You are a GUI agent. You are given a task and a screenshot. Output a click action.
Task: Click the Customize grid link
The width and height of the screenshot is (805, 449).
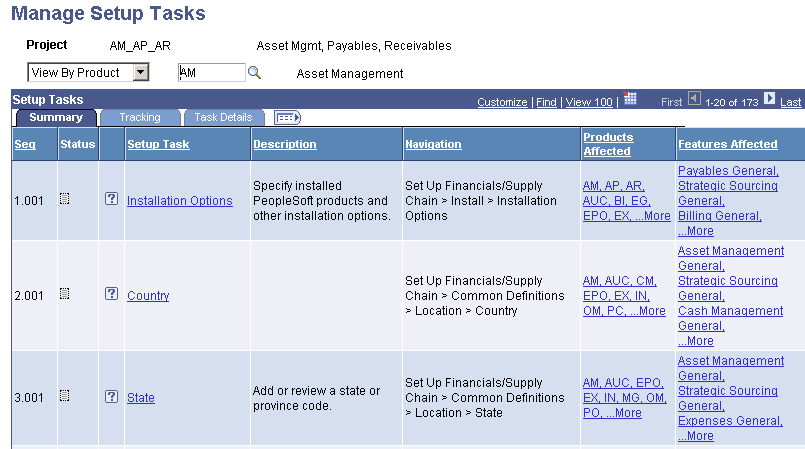click(501, 102)
